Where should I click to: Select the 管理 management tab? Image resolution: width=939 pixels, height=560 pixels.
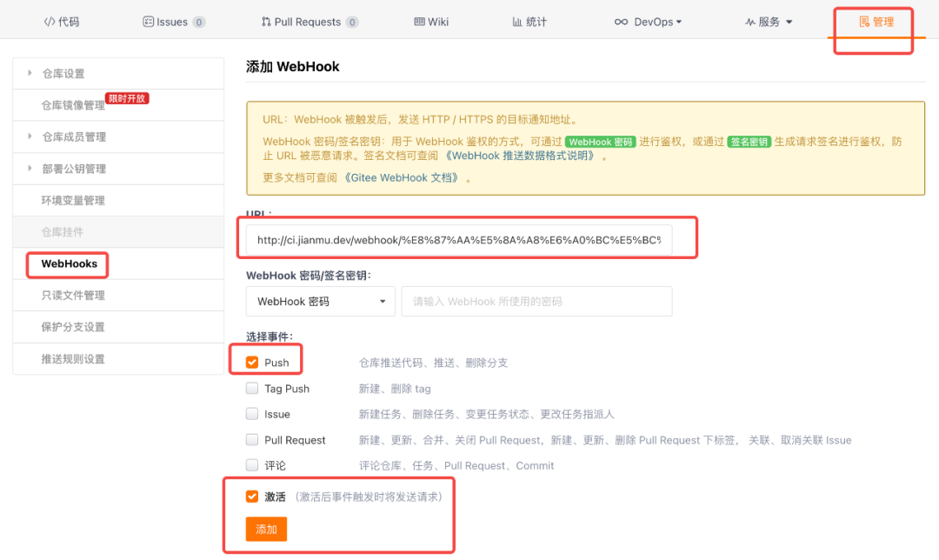coord(876,22)
